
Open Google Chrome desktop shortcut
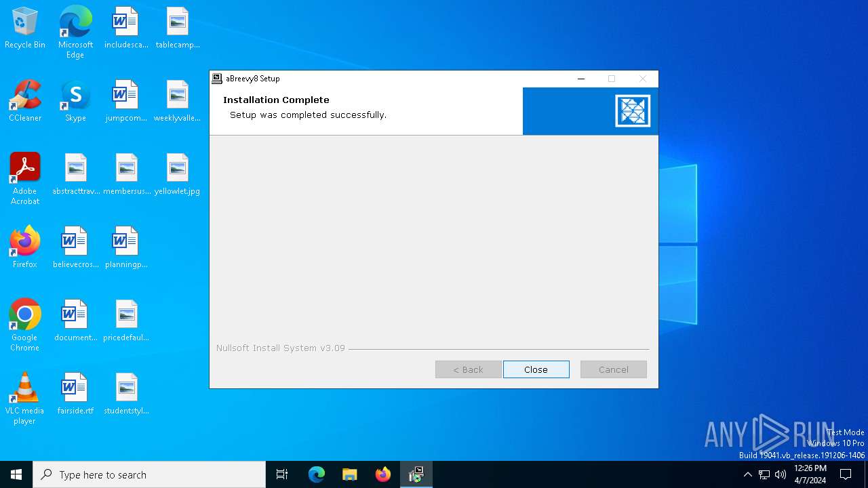(25, 325)
